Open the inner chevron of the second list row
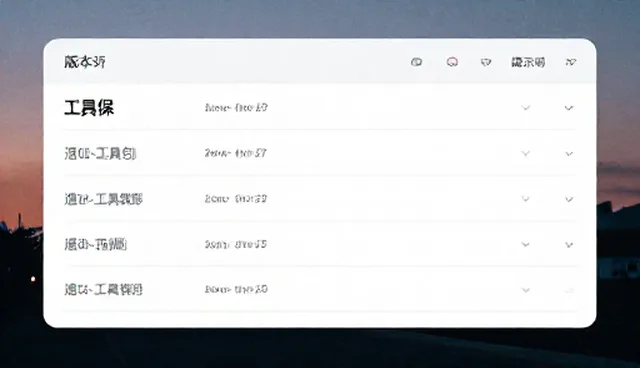The width and height of the screenshot is (640, 368). tap(526, 153)
